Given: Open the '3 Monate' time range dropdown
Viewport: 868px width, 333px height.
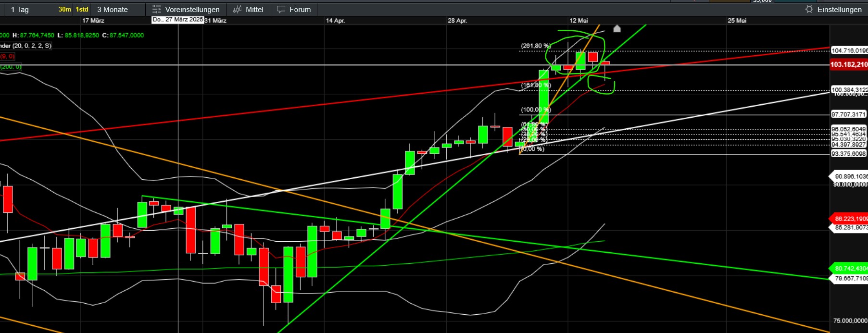Looking at the screenshot, I should coord(118,10).
